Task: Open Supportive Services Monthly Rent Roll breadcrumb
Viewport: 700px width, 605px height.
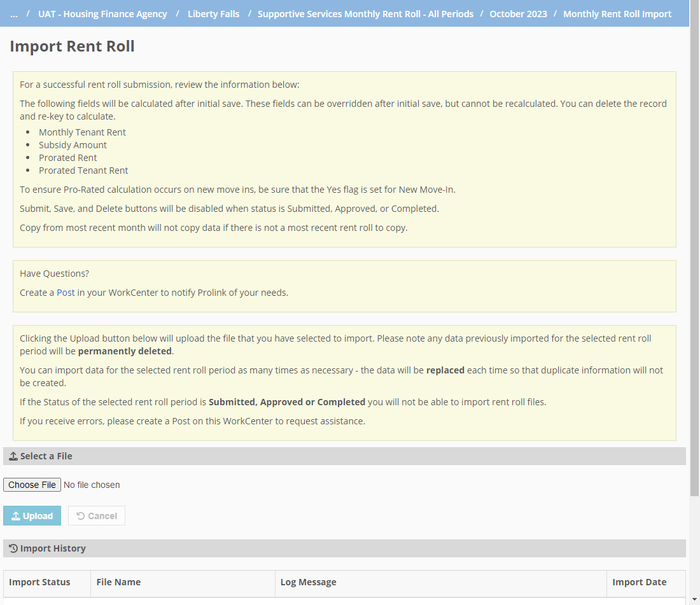Action: tap(365, 14)
